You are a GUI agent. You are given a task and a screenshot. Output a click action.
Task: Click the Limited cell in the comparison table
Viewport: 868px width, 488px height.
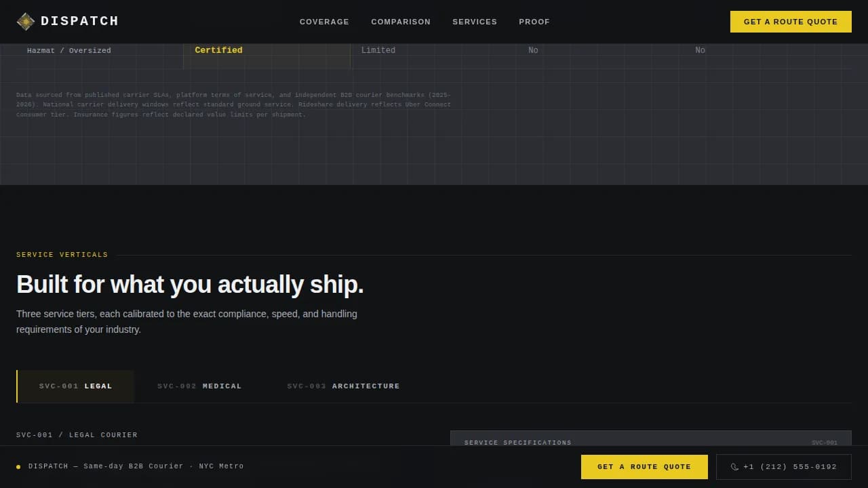coord(378,50)
